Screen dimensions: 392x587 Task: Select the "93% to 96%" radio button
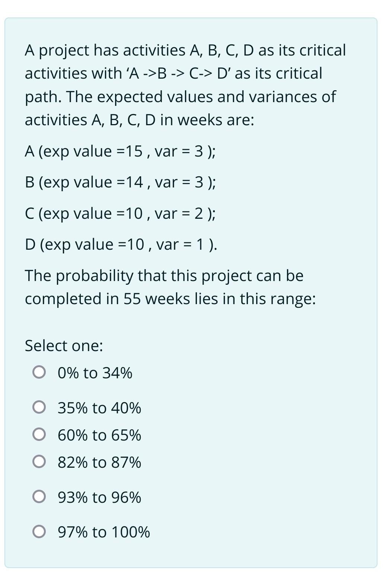pos(40,496)
